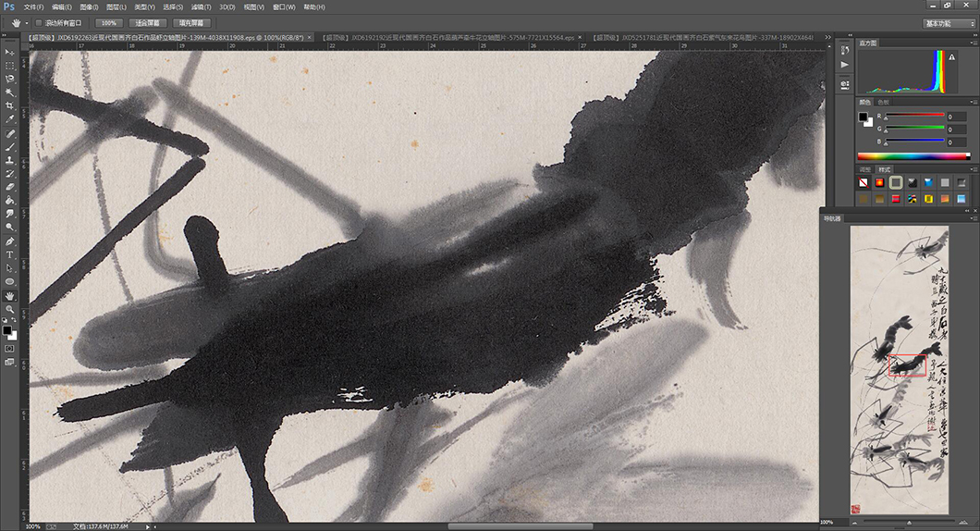Open the histogram panel flyout menu
The image size is (980, 531).
pyautogui.click(x=974, y=43)
